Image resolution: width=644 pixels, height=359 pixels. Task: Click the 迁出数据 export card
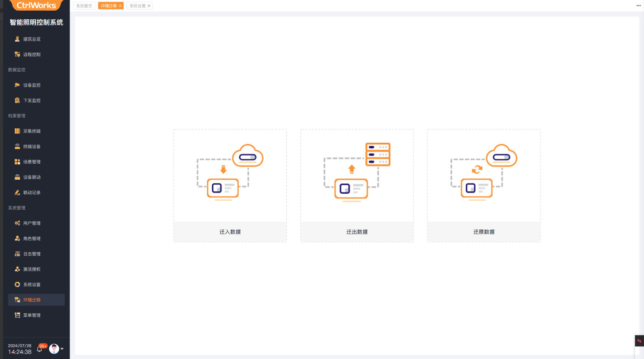357,185
